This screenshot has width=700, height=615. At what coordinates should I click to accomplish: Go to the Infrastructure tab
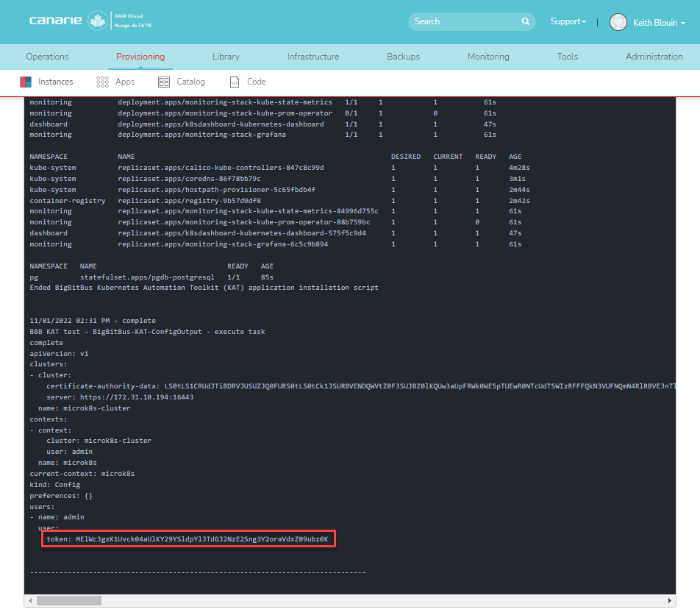pyautogui.click(x=313, y=57)
